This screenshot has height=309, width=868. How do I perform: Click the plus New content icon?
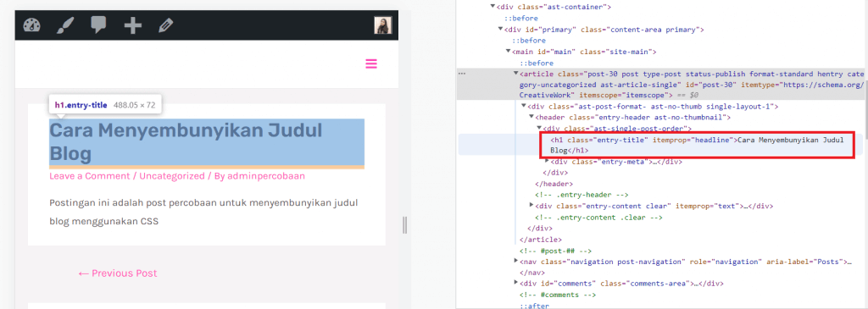coord(132,25)
